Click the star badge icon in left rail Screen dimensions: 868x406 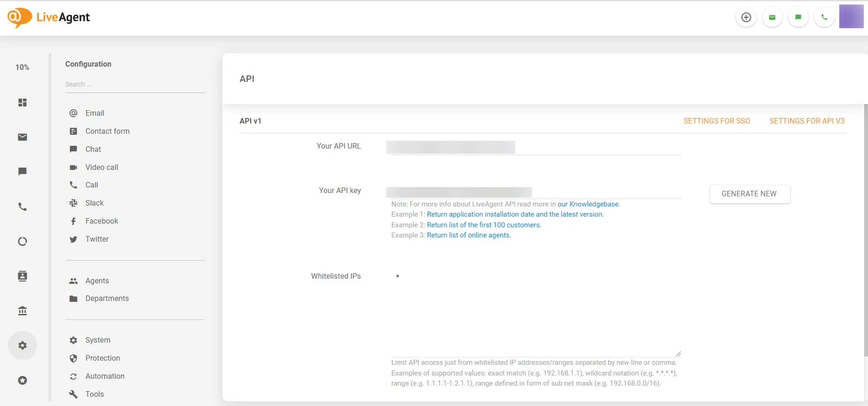pyautogui.click(x=22, y=380)
